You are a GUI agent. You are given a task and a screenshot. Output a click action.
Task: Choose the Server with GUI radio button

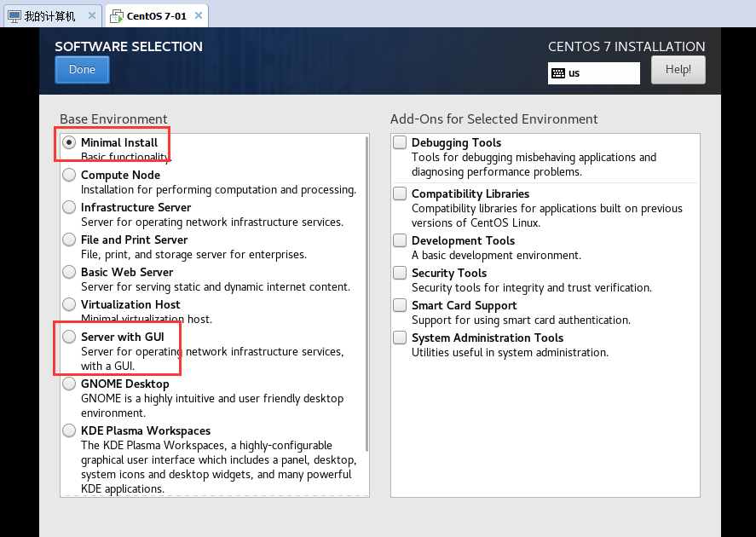click(x=69, y=337)
